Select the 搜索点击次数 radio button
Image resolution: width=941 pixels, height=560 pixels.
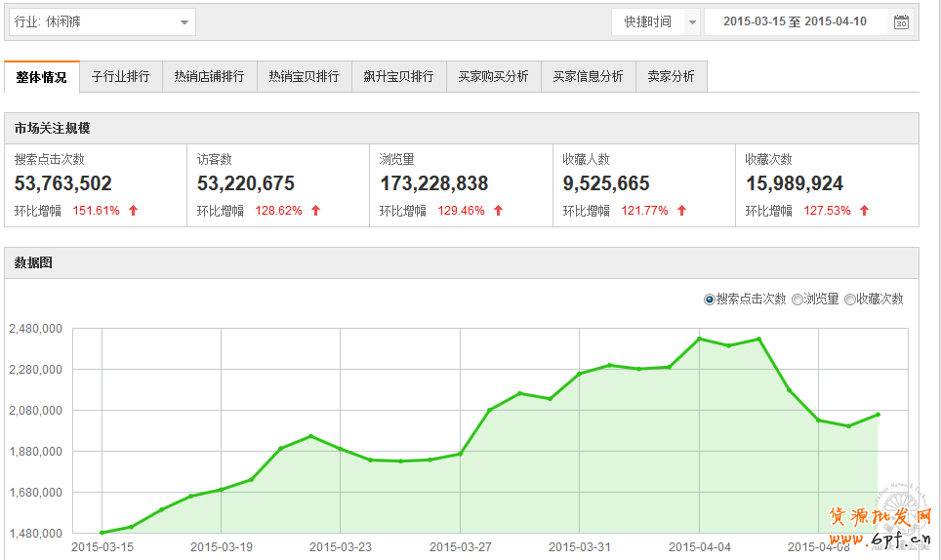click(710, 300)
